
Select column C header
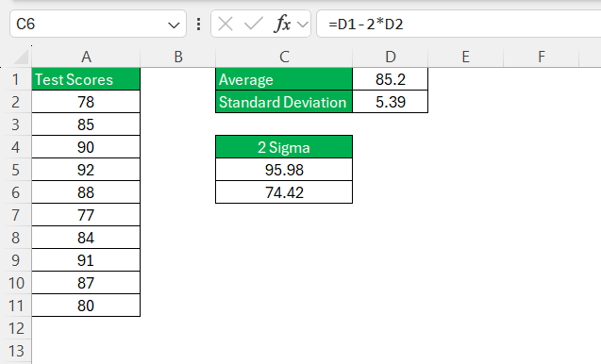click(284, 58)
